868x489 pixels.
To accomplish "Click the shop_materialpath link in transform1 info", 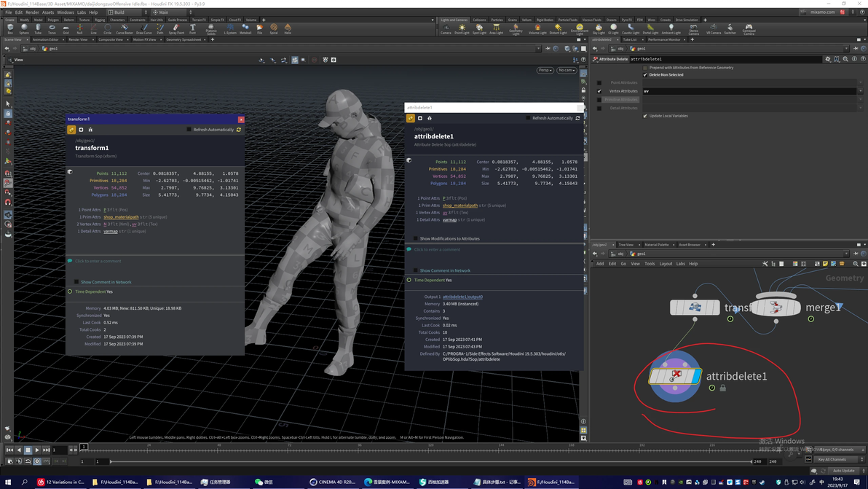I will (x=121, y=217).
